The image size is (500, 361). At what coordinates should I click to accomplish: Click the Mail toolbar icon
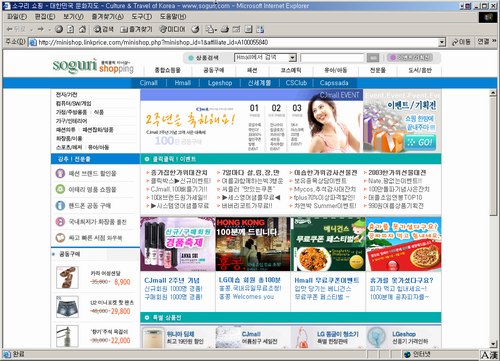(x=209, y=29)
